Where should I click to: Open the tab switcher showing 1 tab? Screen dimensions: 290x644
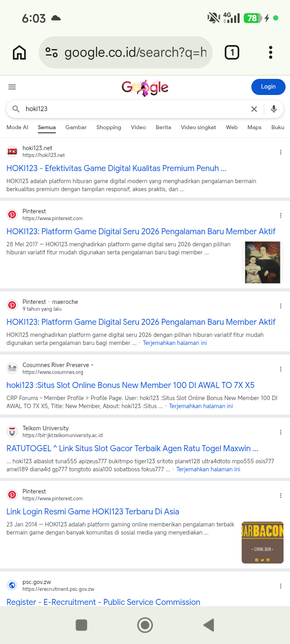[x=232, y=52]
